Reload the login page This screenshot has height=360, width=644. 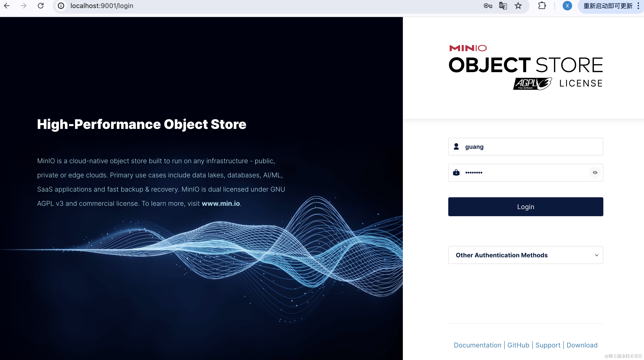tap(41, 6)
